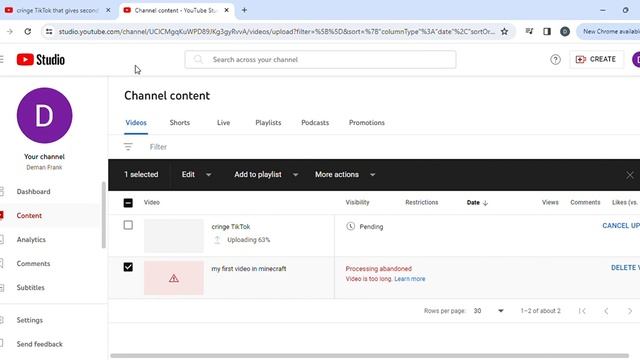640x360 pixels.
Task: Check the cringe TikTok video checkbox
Action: (x=128, y=225)
